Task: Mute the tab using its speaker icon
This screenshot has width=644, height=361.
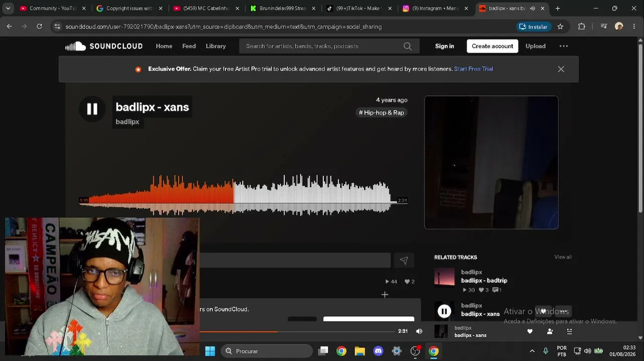Action: (532, 9)
